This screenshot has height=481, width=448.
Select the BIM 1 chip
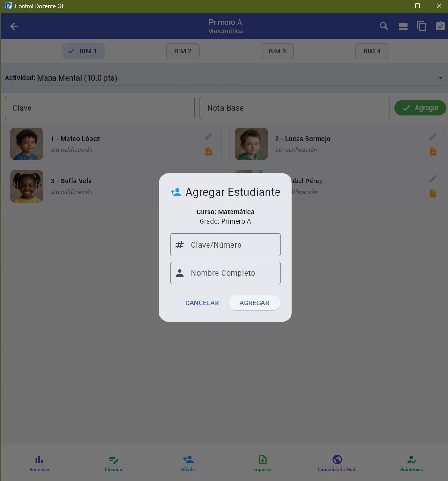click(x=83, y=51)
